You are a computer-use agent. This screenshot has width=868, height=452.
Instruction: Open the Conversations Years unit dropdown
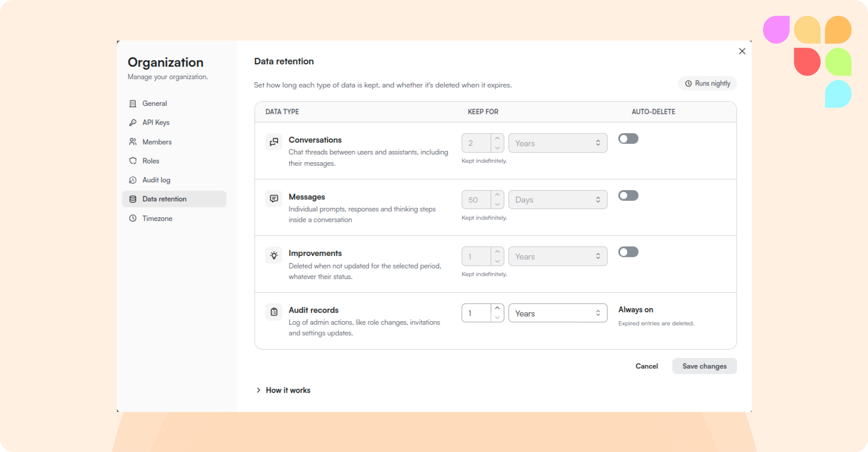click(558, 143)
